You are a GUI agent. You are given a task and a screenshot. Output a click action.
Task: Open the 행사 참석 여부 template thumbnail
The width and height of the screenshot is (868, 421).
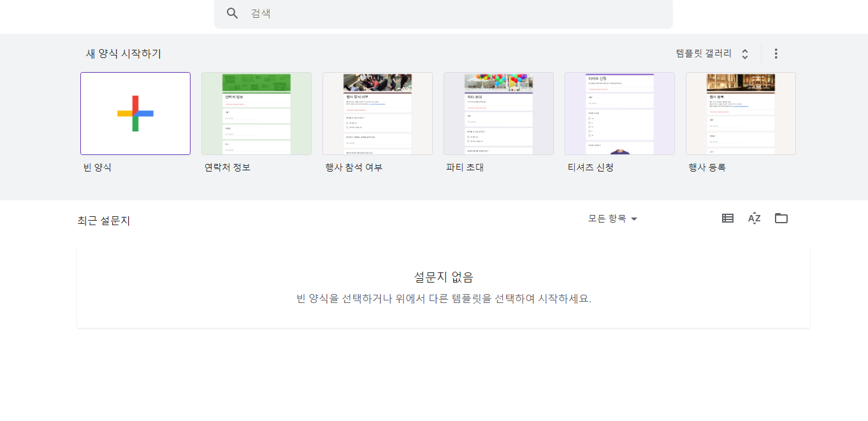click(377, 114)
